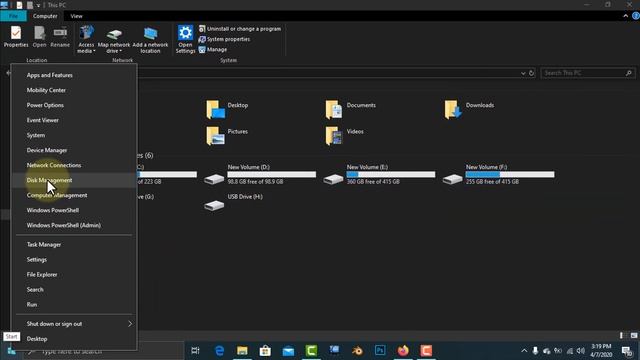The height and width of the screenshot is (360, 640).
Task: Open the Desktop folder
Action: pyautogui.click(x=227, y=109)
